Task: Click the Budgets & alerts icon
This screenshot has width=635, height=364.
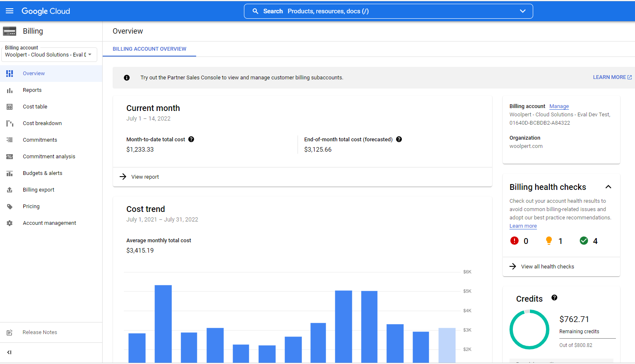Action: point(10,173)
